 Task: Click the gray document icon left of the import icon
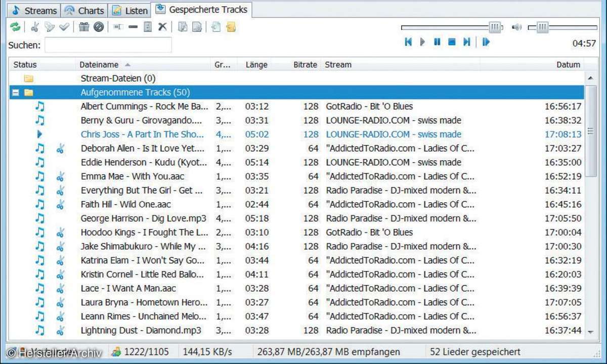(x=197, y=27)
